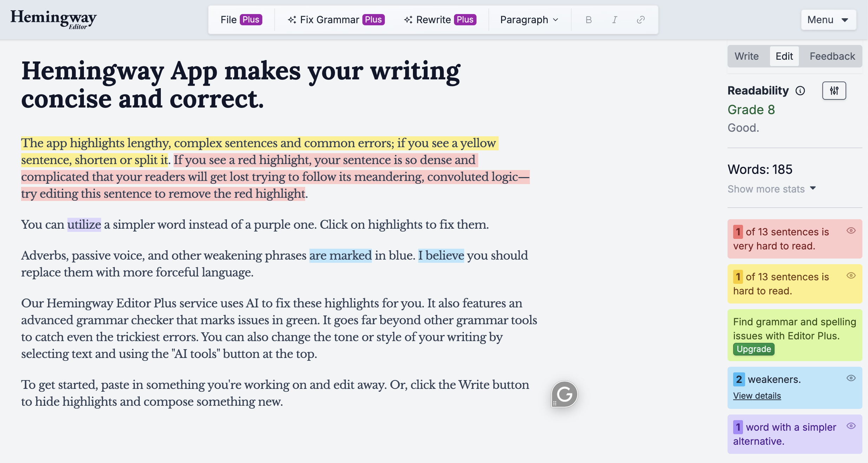868x463 pixels.
Task: Click the Rewrite Plus button
Action: click(x=439, y=19)
